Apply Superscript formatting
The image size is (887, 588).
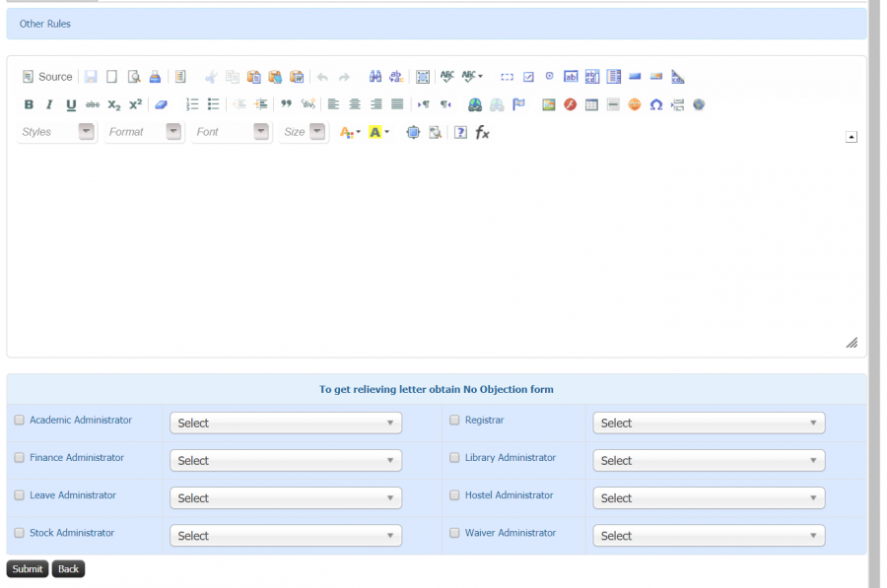[136, 104]
